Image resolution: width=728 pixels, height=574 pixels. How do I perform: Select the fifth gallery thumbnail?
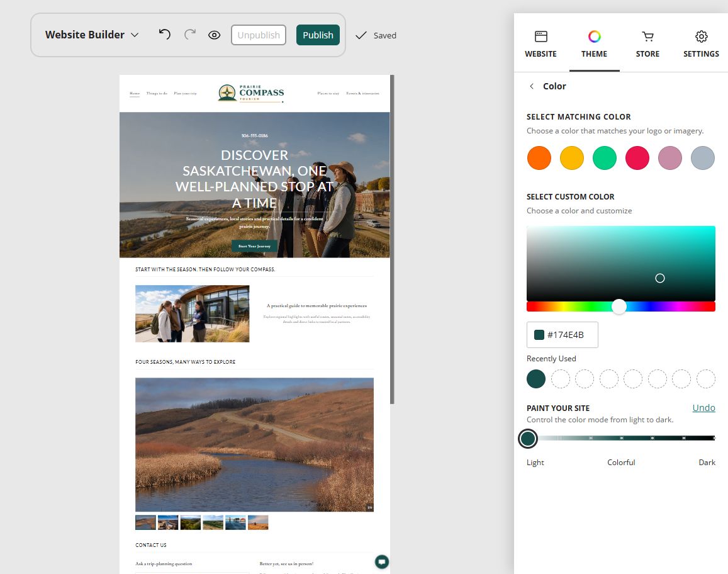point(235,522)
